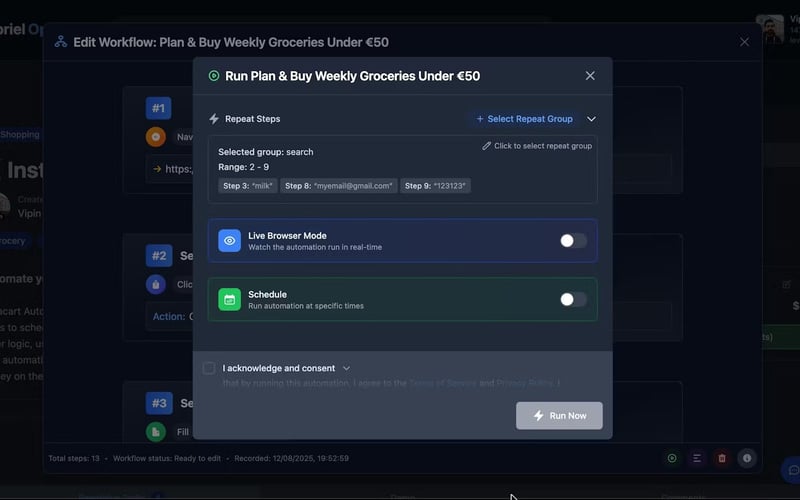
Task: Close the Edit Workflow window
Action: point(744,42)
